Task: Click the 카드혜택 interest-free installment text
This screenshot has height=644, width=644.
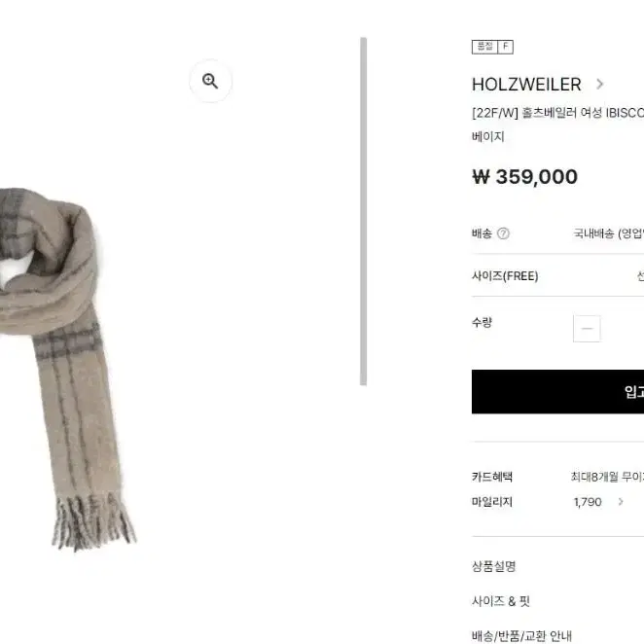Action: 607,477
